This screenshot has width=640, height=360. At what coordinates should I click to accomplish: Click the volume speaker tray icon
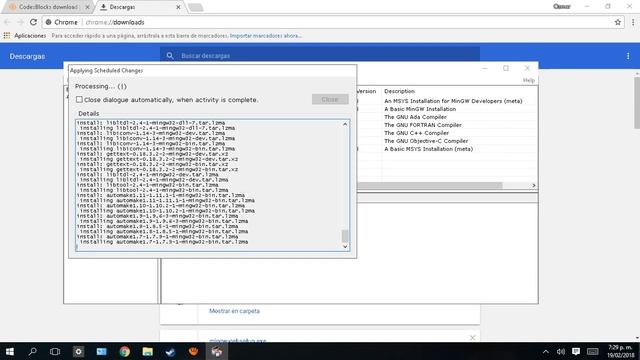click(561, 351)
